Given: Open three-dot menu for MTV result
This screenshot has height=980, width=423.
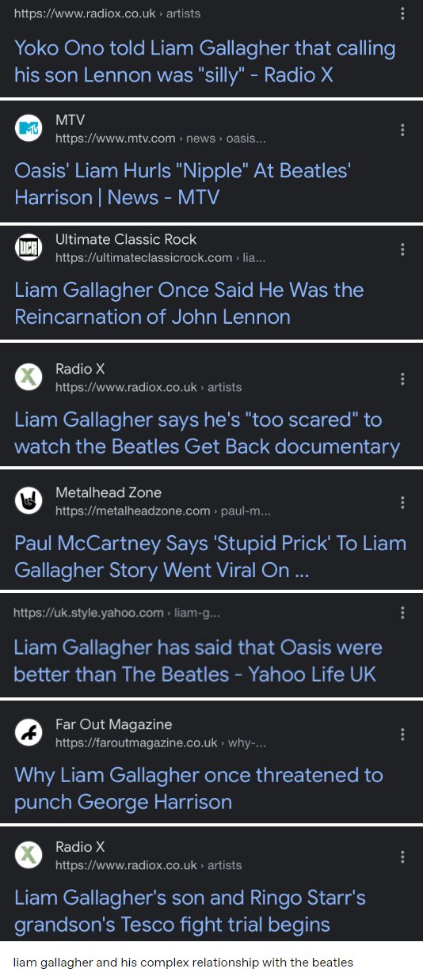Looking at the screenshot, I should coord(402,130).
